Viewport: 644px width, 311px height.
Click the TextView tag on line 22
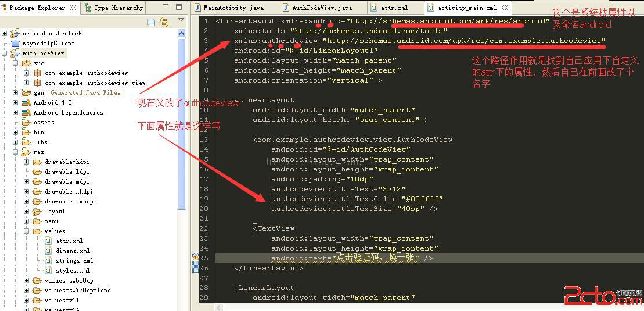[274, 228]
